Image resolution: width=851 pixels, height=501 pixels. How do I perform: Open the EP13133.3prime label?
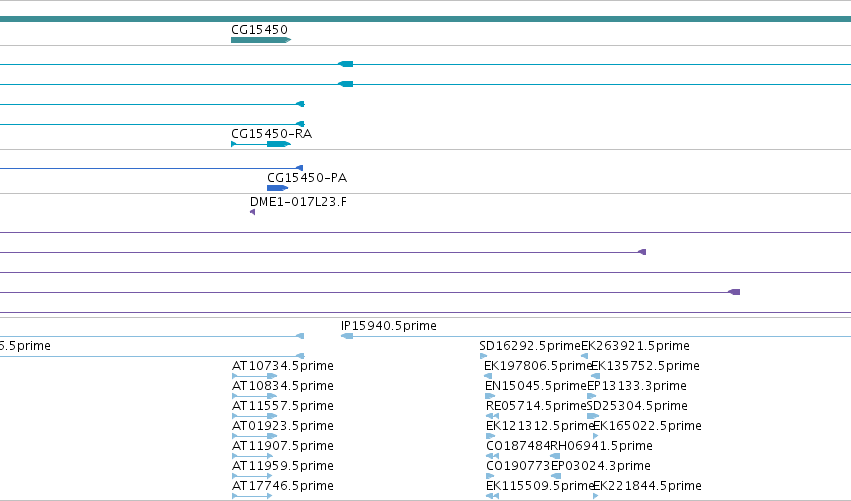(637, 386)
